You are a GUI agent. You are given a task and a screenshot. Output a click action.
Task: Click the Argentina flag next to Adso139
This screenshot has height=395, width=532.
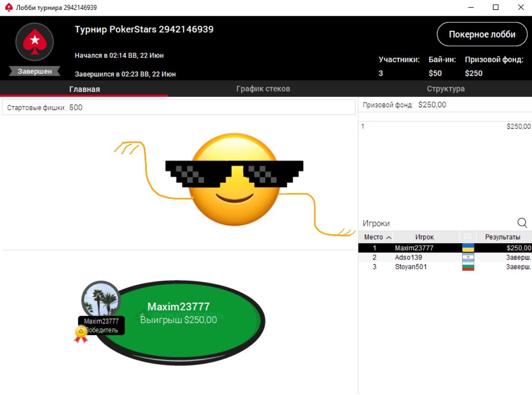(x=468, y=257)
